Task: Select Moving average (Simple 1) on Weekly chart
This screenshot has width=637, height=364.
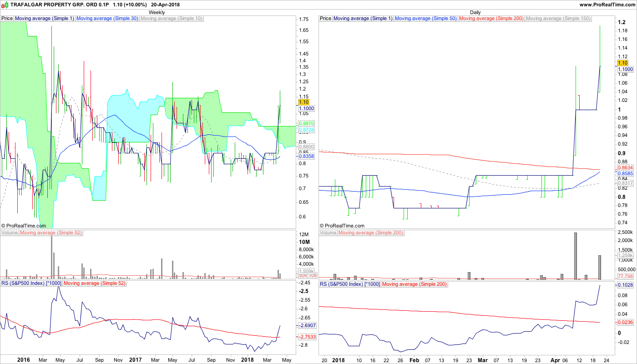Action: point(45,19)
